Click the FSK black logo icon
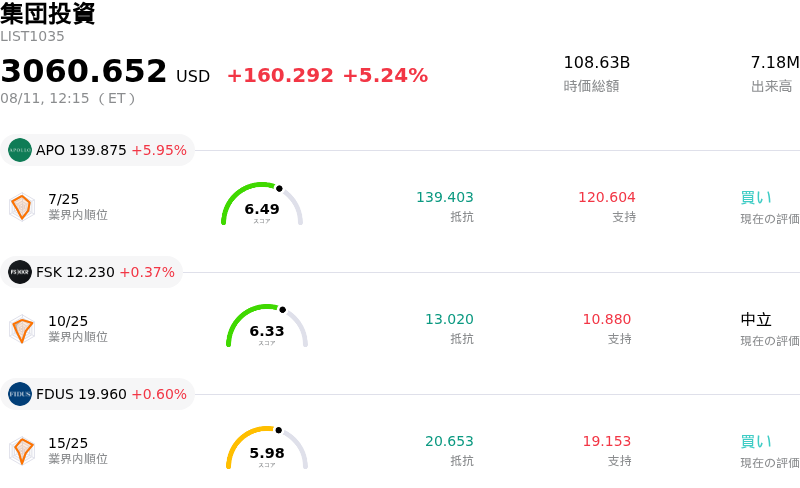The height and width of the screenshot is (488, 800). pos(20,272)
